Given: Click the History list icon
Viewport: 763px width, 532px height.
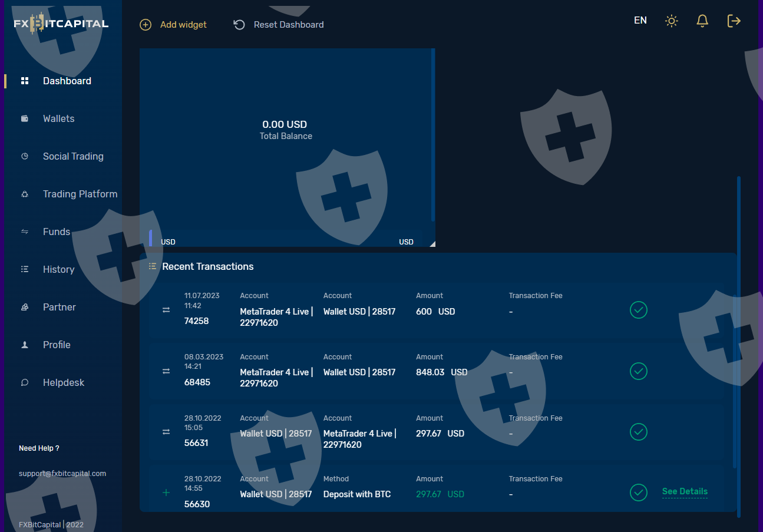Looking at the screenshot, I should click(x=25, y=269).
